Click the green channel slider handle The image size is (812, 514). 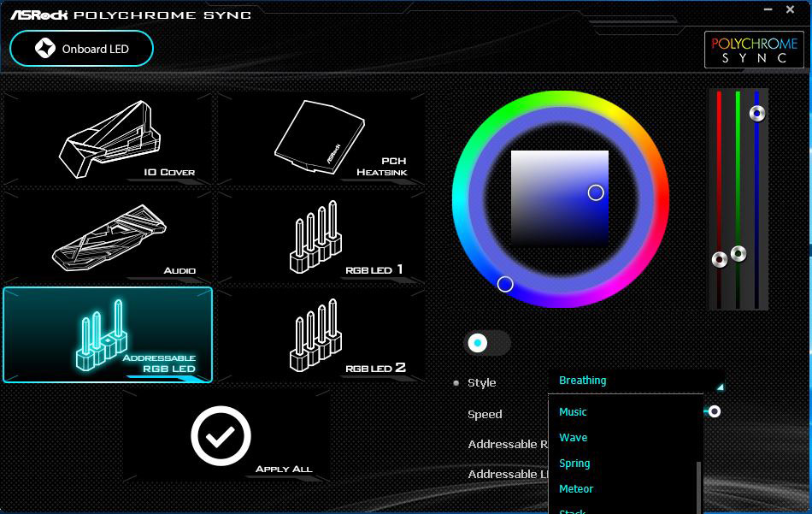tap(738, 254)
